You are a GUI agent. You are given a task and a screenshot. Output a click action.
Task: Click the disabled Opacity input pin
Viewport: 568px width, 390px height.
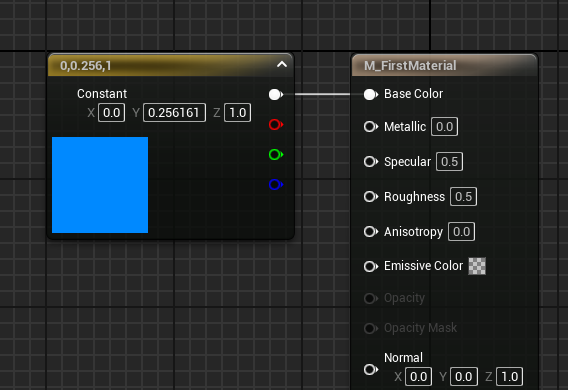pos(371,298)
